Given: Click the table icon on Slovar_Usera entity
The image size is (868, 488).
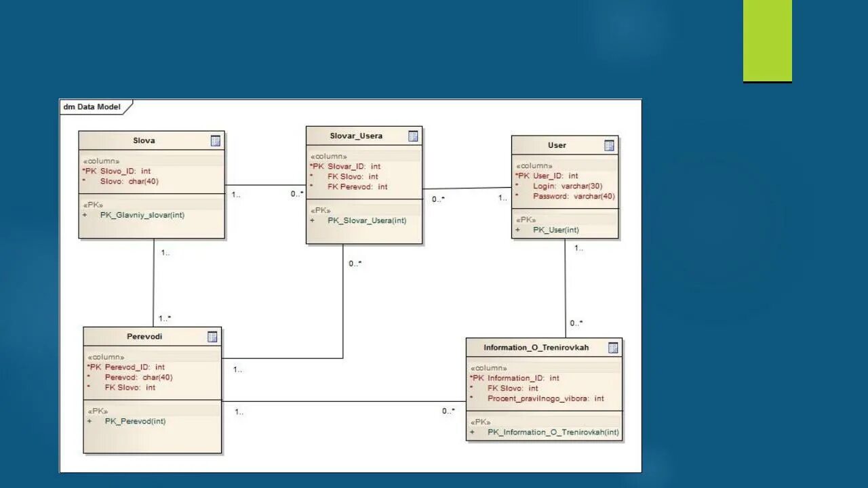Looking at the screenshot, I should coord(414,136).
